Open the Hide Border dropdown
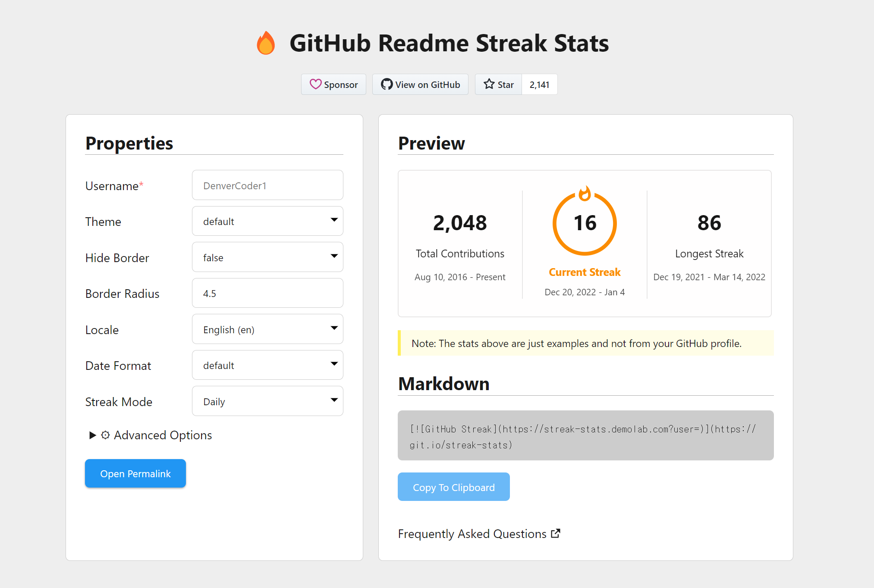 click(267, 257)
